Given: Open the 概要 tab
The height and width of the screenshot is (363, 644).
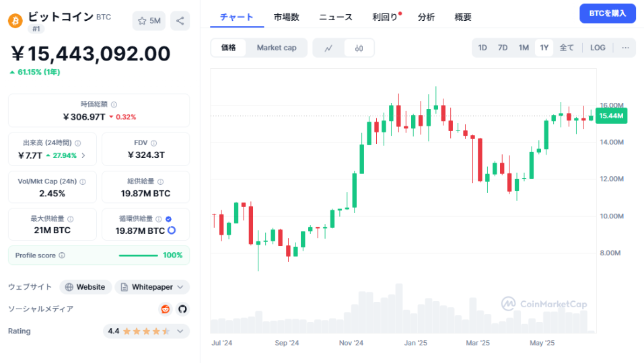Looking at the screenshot, I should (x=463, y=17).
